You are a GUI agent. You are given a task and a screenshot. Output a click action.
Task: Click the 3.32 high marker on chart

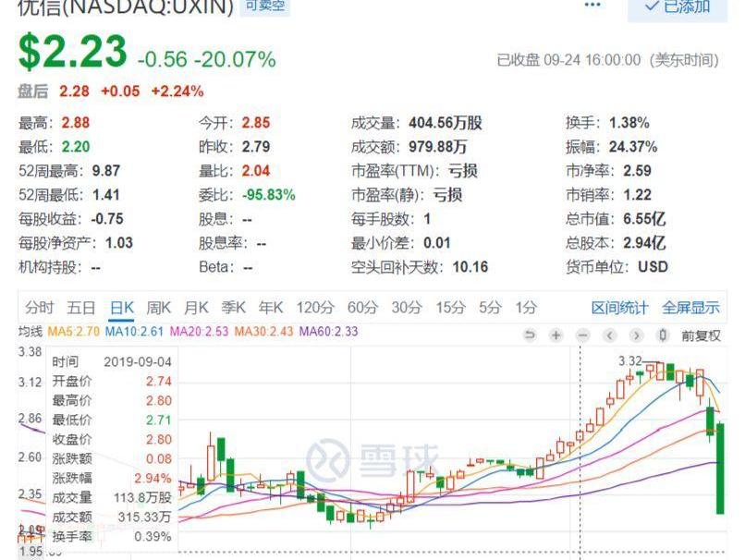click(x=629, y=361)
